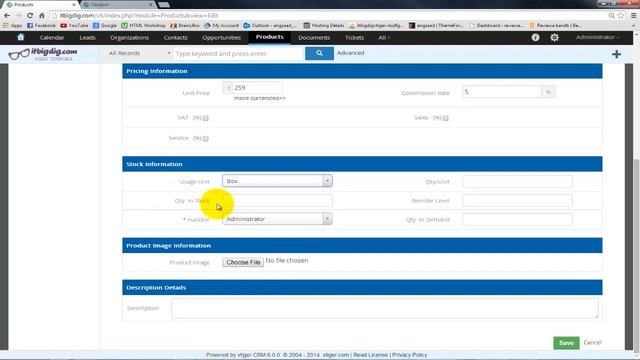This screenshot has width=640, height=360.
Task: Open the vtiger.com footer link
Action: 336,355
